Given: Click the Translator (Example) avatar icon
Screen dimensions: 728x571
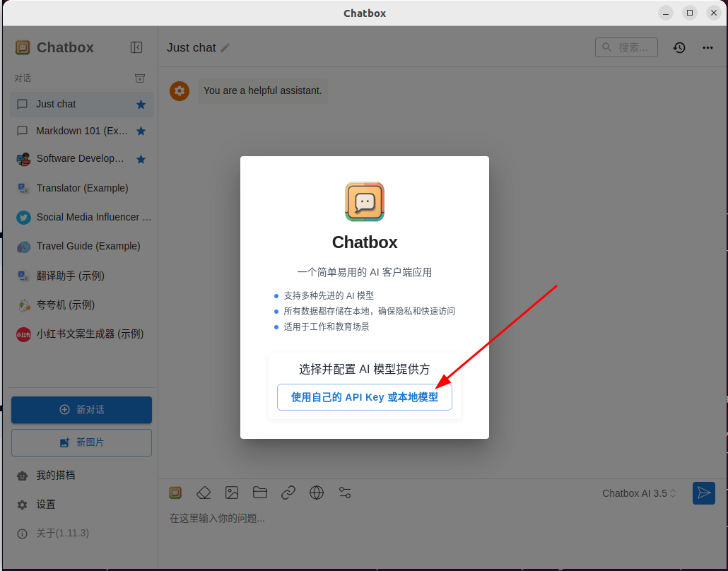Looking at the screenshot, I should (x=24, y=188).
